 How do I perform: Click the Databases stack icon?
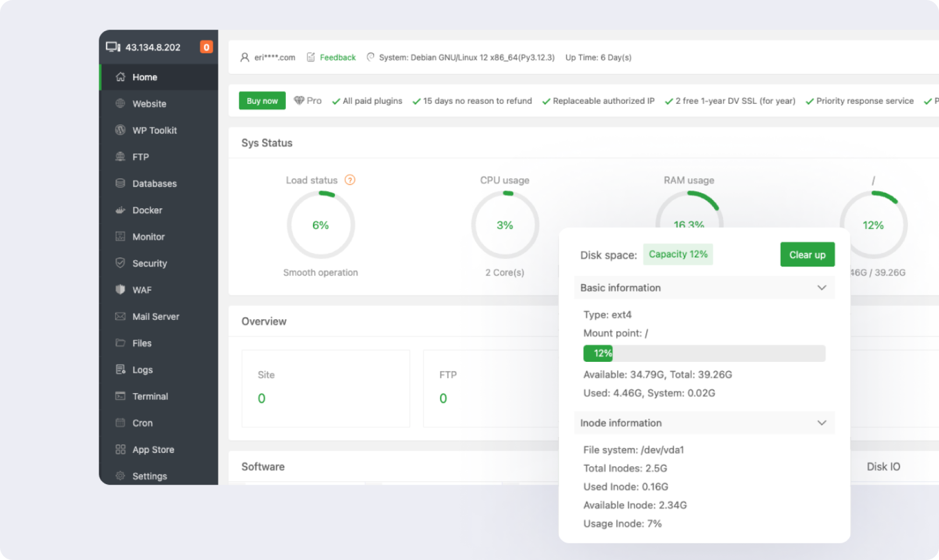(x=120, y=184)
